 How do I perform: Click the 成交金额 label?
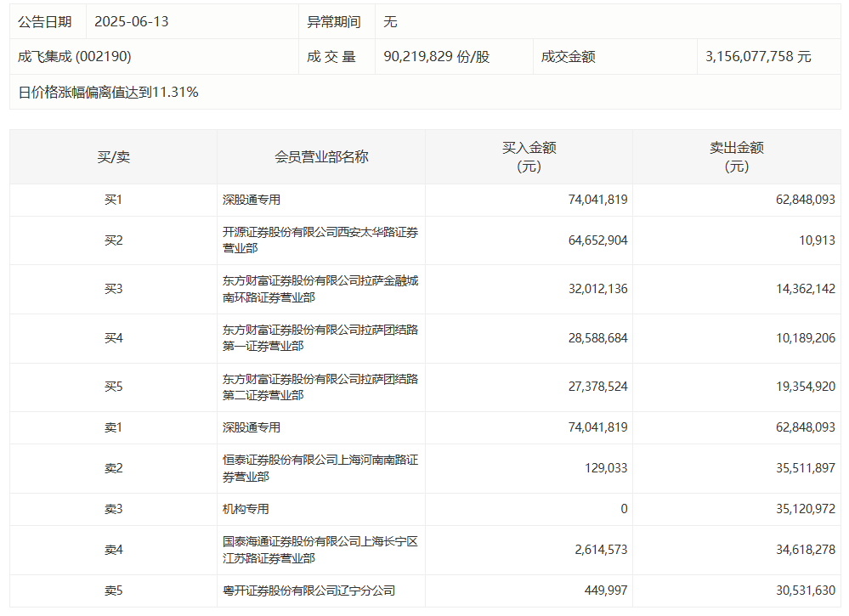pyautogui.click(x=568, y=56)
